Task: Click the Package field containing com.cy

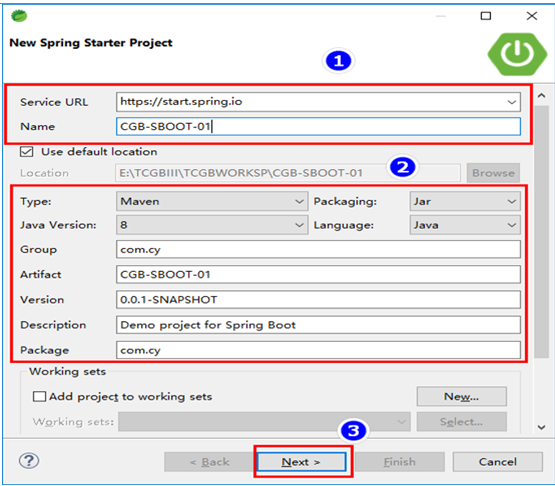Action: click(x=318, y=350)
